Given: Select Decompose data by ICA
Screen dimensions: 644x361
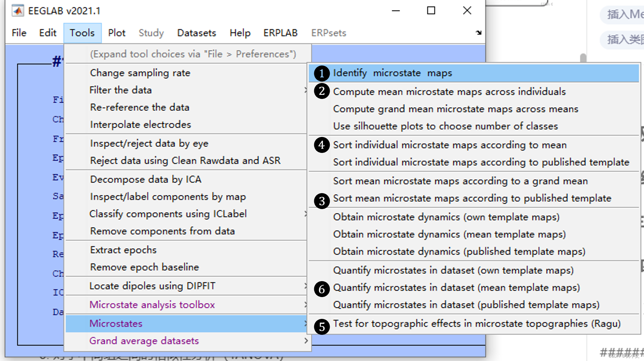Looking at the screenshot, I should (x=187, y=179).
